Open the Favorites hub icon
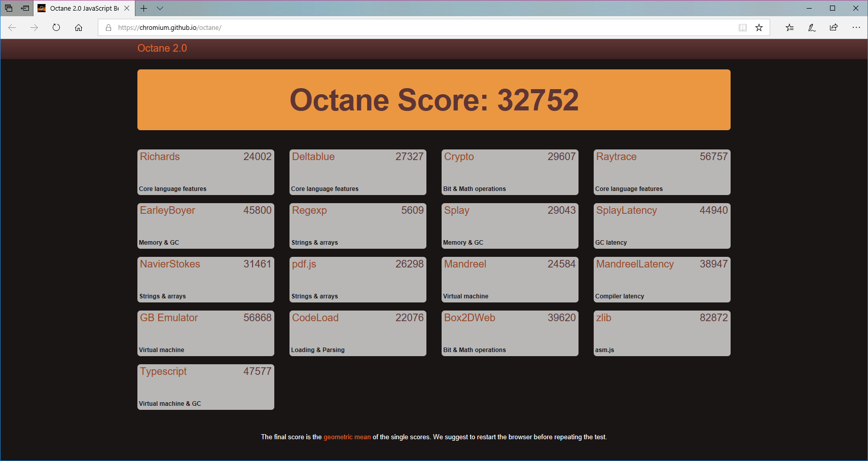This screenshot has width=868, height=461. click(789, 27)
